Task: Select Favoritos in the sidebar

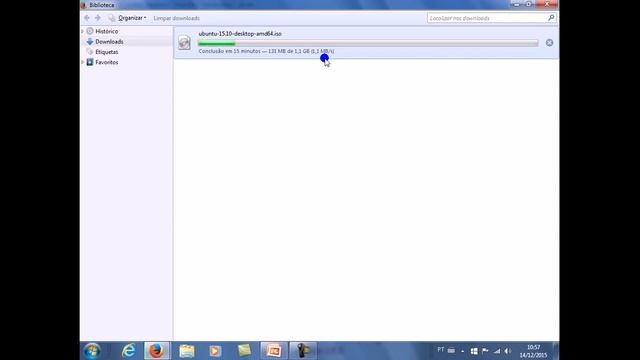Action: 107,62
